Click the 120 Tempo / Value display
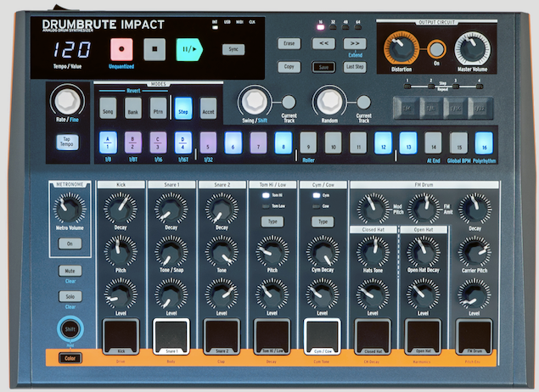 tap(72, 49)
